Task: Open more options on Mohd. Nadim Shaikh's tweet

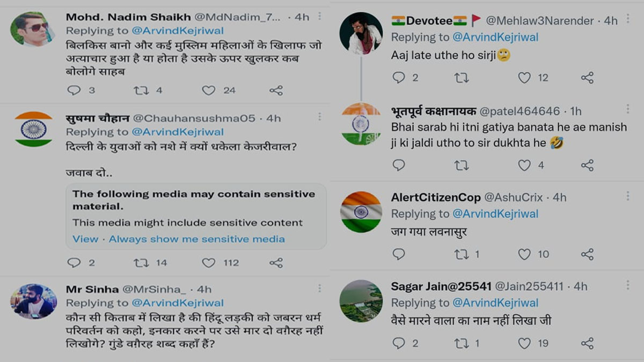Action: point(319,17)
